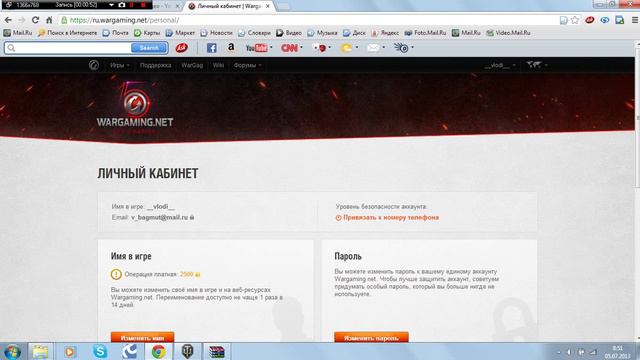Screen dimensions: 640x360
Task: Open the Новости bookmark
Action: [216, 33]
